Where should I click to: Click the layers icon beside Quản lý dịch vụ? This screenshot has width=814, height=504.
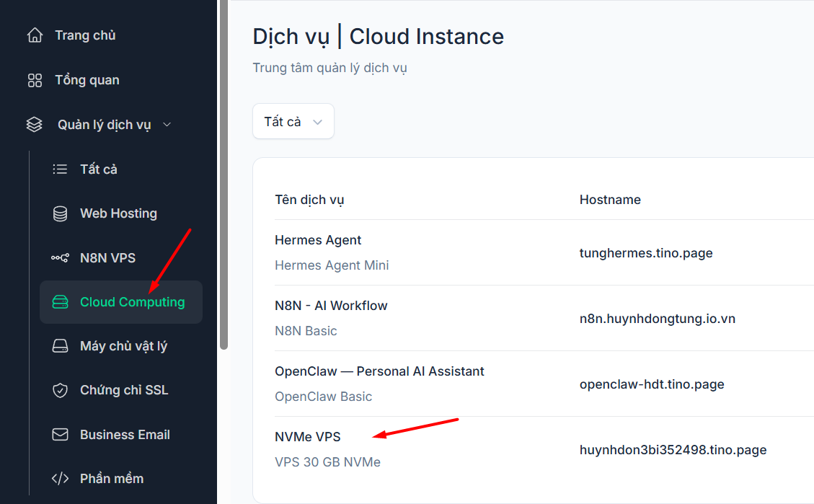[x=35, y=125]
